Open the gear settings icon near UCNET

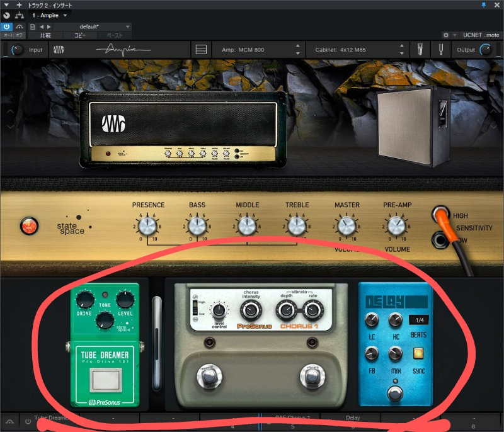pos(446,35)
